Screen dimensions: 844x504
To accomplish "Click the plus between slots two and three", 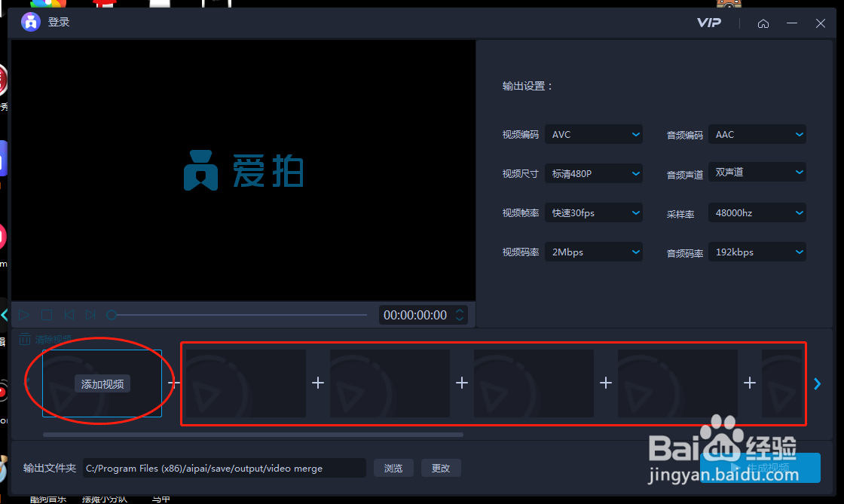I will coord(318,383).
